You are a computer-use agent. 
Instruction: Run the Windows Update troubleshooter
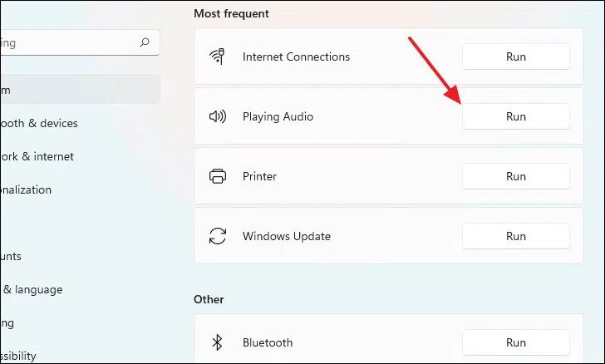[x=516, y=236]
